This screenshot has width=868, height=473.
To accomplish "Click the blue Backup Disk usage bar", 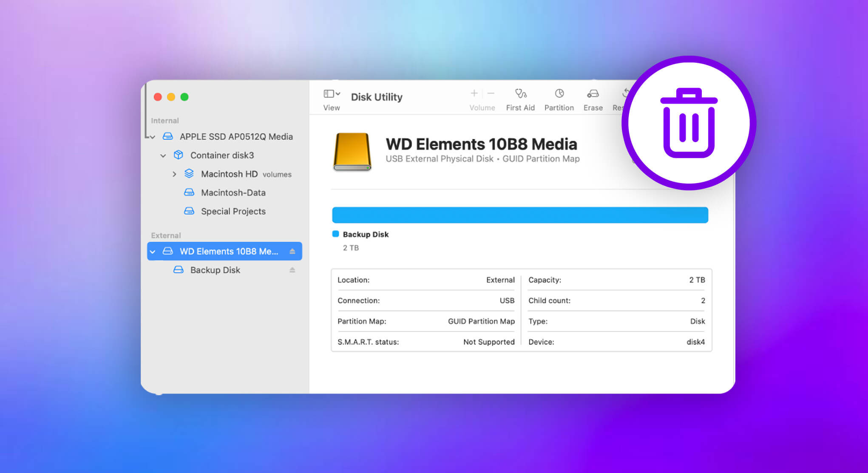I will point(520,215).
